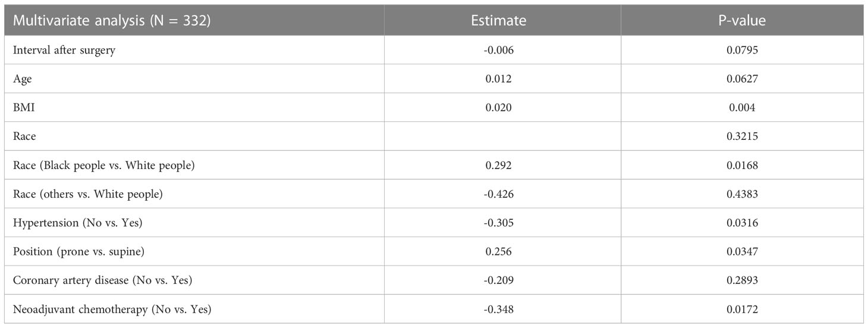
Task: Click estimate value 0.256
Action: click(498, 251)
